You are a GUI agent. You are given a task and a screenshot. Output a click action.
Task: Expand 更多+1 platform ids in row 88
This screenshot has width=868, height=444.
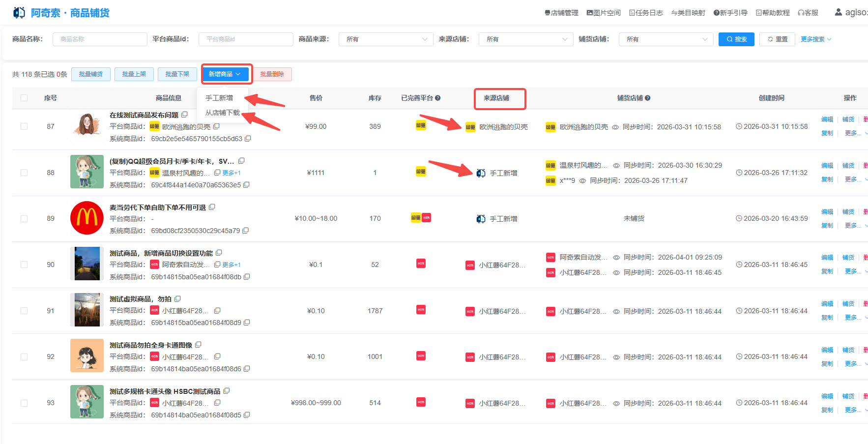click(x=231, y=173)
